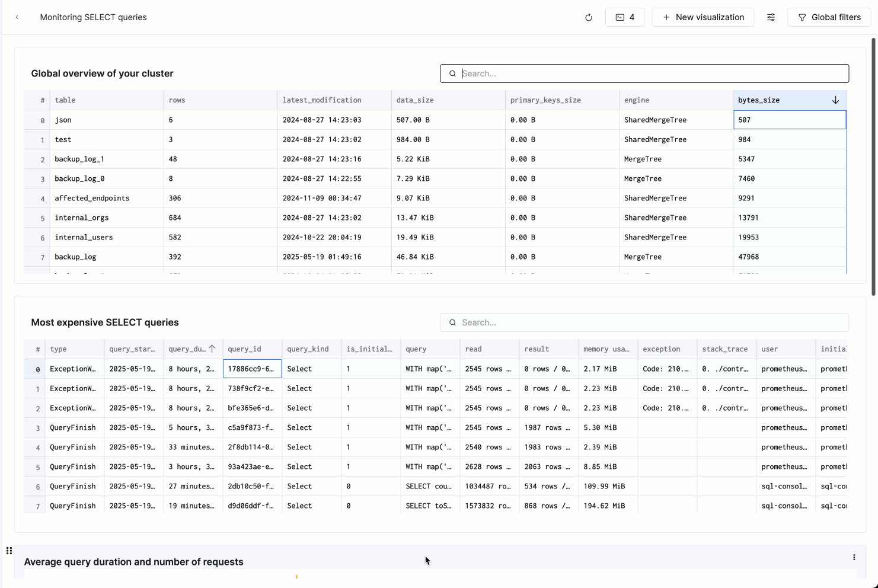The width and height of the screenshot is (878, 588).
Task: Select query_id cell starting with c5a9f873
Action: point(251,427)
